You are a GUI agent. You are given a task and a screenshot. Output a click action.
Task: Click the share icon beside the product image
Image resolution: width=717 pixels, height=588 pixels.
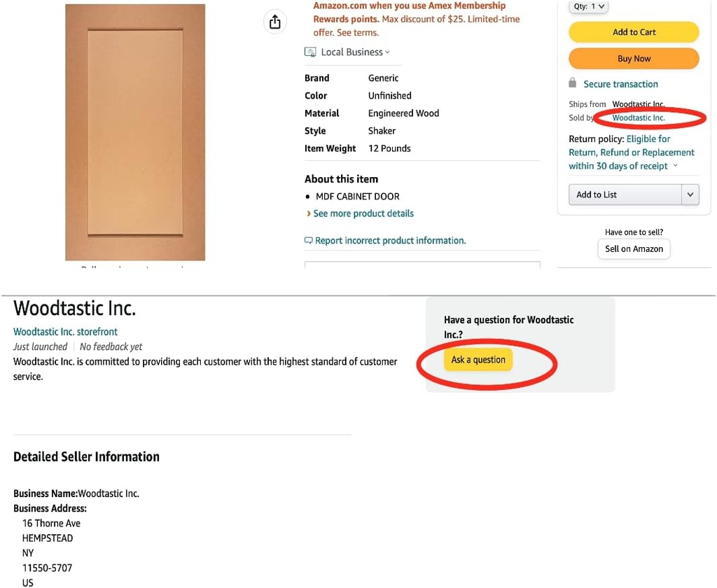click(x=275, y=22)
